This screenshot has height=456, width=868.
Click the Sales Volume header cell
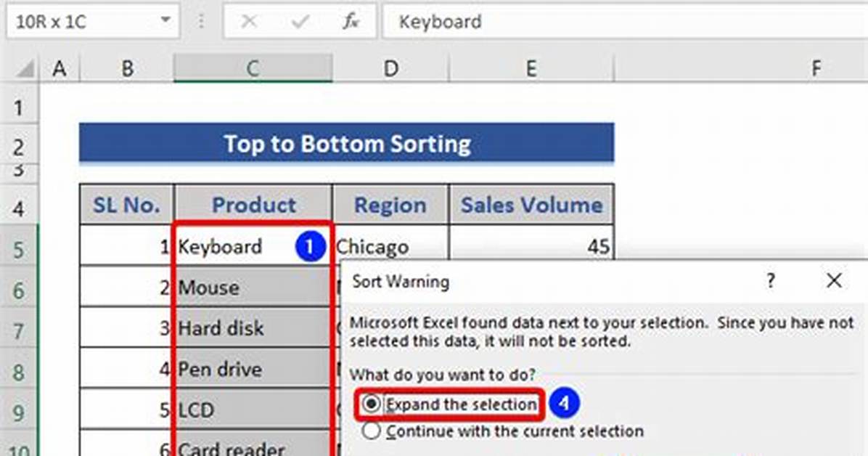click(531, 205)
